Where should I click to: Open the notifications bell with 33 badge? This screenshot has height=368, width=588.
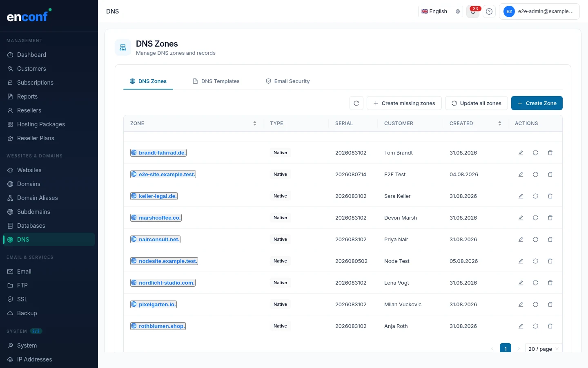click(473, 11)
